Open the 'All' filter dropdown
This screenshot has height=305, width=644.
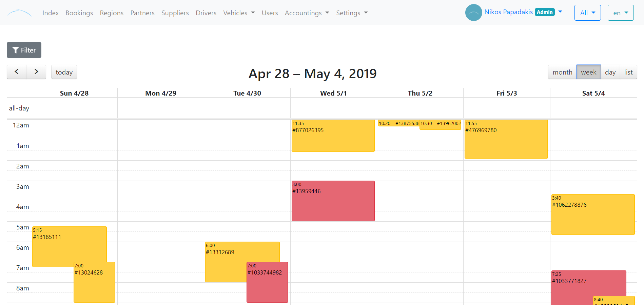tap(587, 13)
